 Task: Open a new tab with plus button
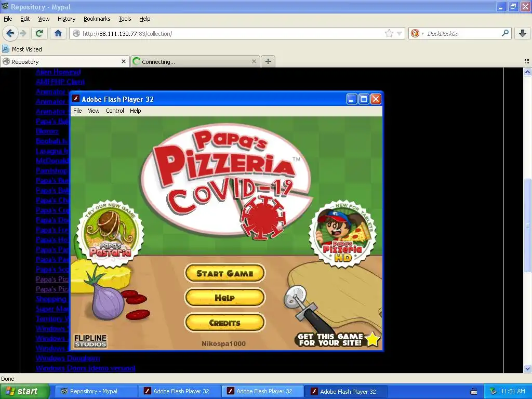[x=268, y=61]
